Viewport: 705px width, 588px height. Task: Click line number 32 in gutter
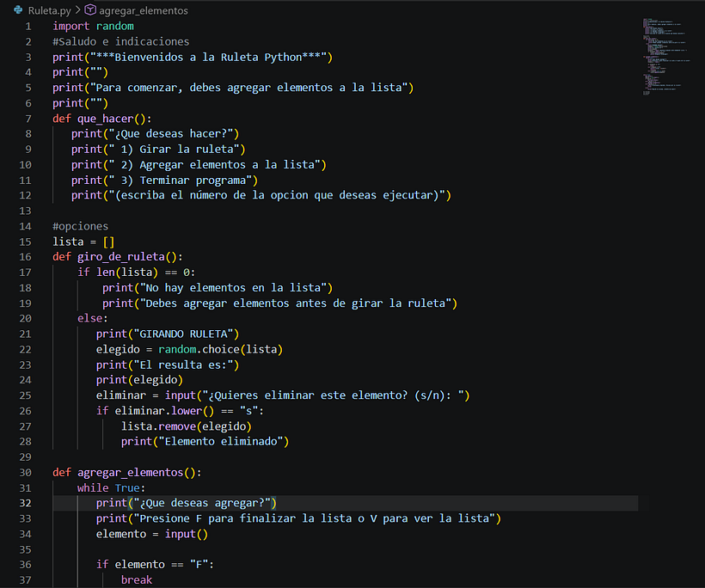coord(25,503)
